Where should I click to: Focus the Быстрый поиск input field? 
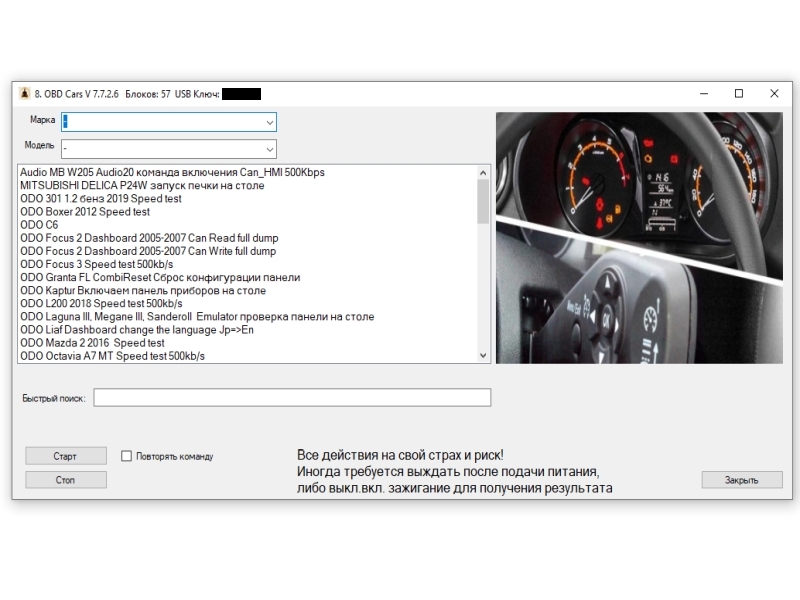click(x=292, y=397)
